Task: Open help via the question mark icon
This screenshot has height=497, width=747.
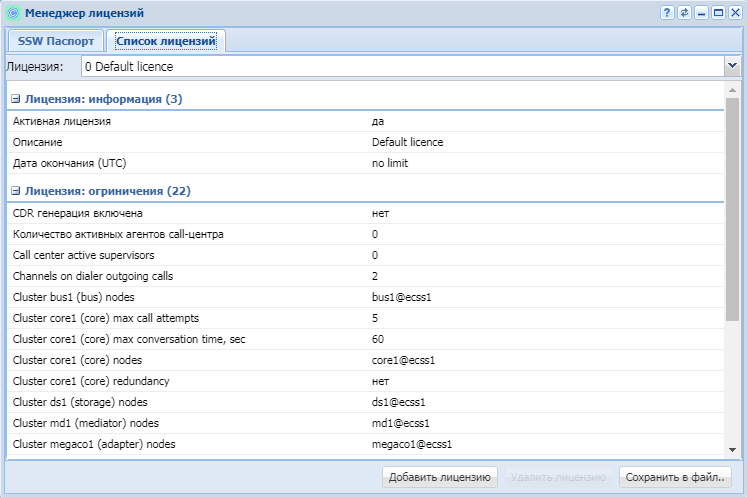Action: (667, 13)
